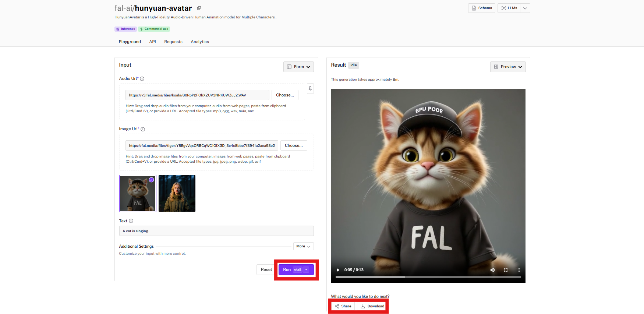This screenshot has width=644, height=314.
Task: Open the Form view dropdown
Action: (x=298, y=67)
